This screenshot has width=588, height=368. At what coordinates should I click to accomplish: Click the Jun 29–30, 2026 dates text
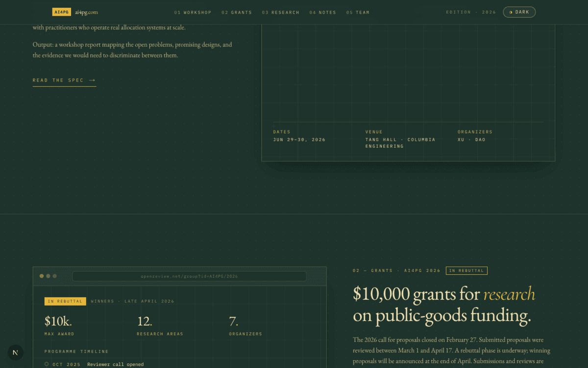(x=299, y=140)
